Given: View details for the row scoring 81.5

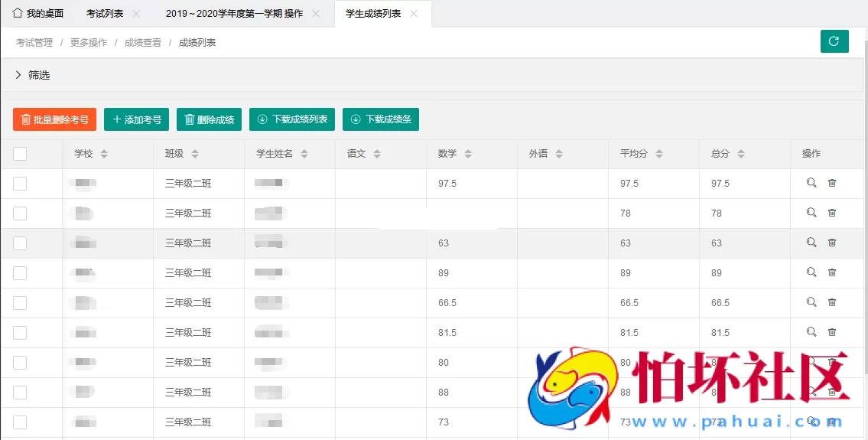Looking at the screenshot, I should pyautogui.click(x=811, y=333).
